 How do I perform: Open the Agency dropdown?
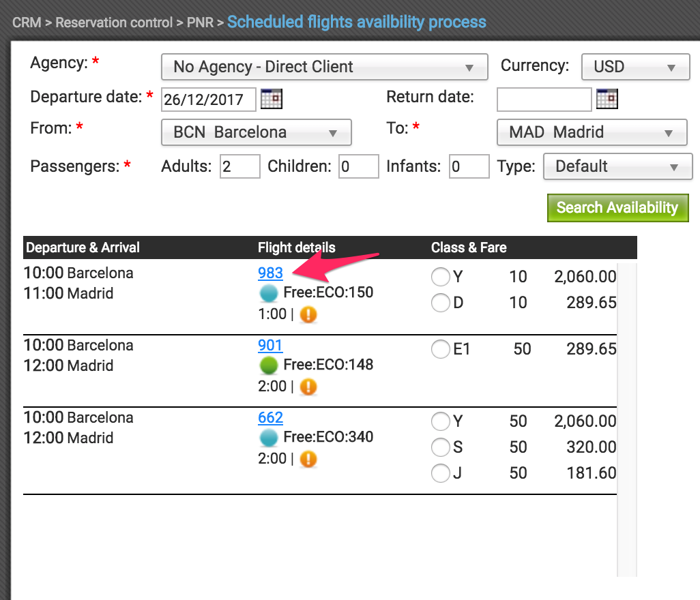coord(324,67)
